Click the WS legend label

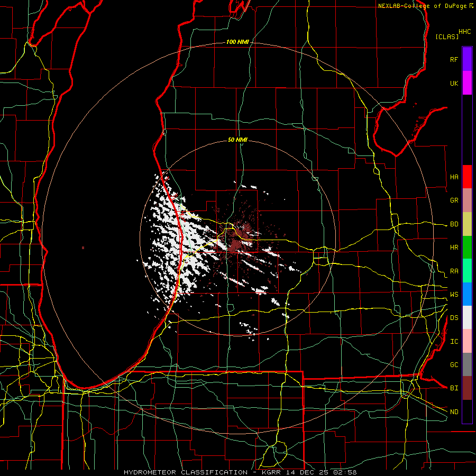pos(454,295)
